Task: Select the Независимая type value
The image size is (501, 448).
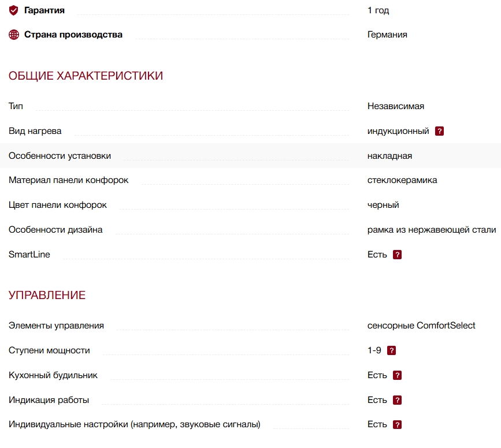Action: tap(396, 106)
